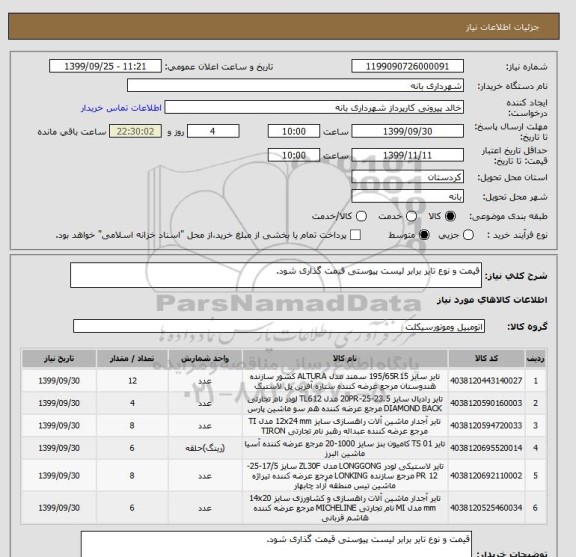This screenshot has height=557, width=576.
Task: Click the TIRON 12x24 mm tire item name
Action: tap(345, 426)
